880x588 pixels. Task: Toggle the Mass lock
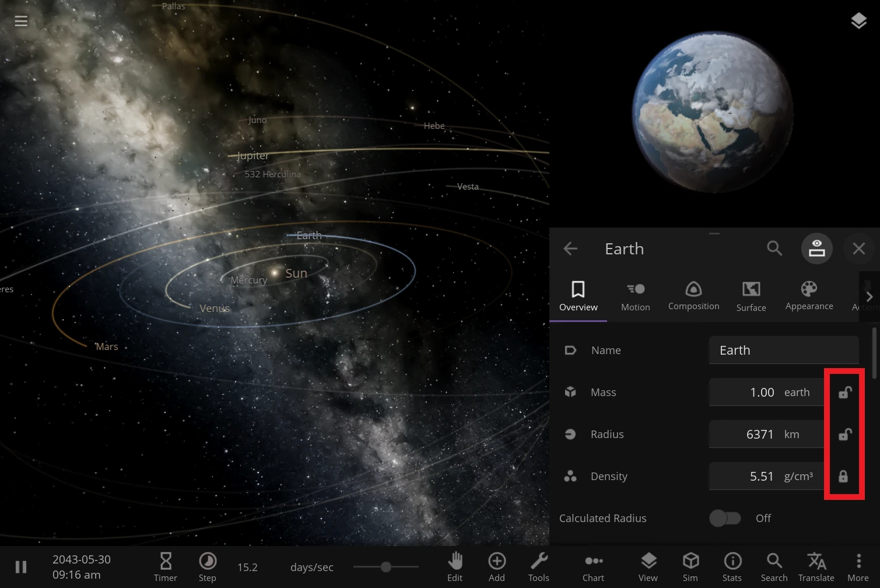click(x=845, y=393)
